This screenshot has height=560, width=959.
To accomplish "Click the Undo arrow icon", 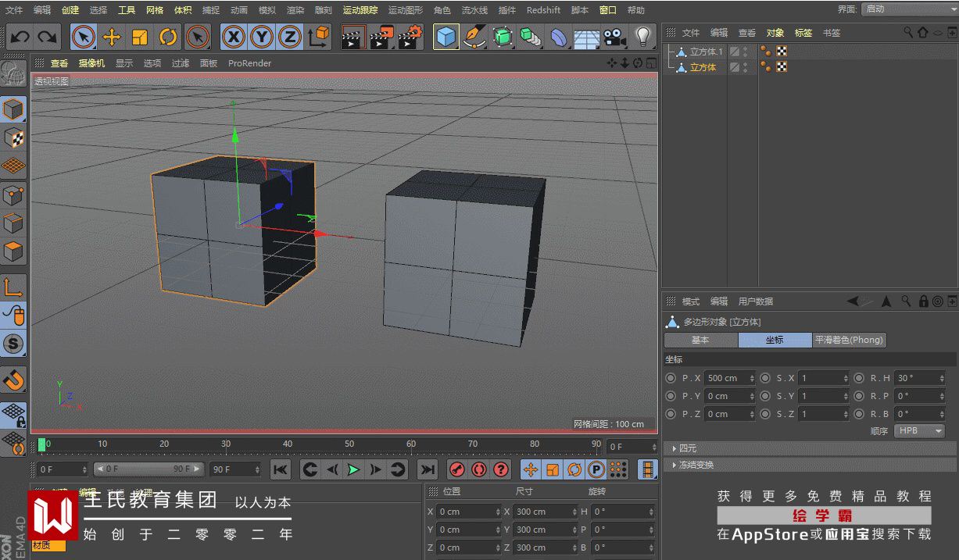I will [20, 37].
